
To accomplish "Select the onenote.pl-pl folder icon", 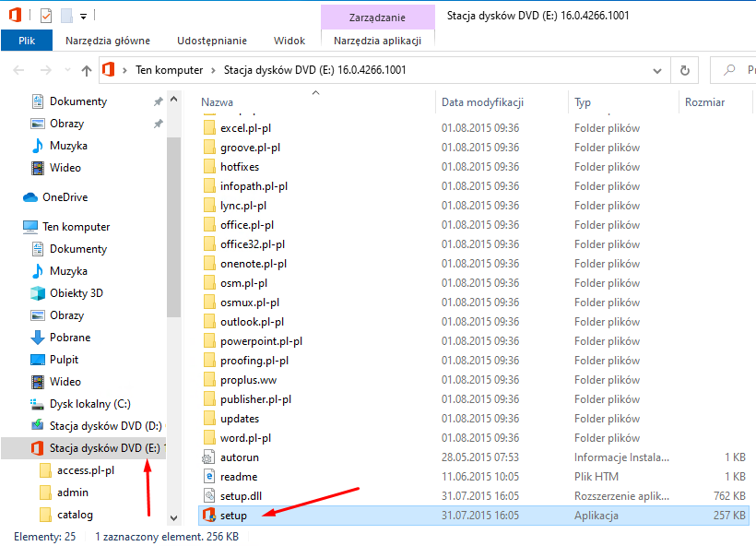I will pos(209,264).
